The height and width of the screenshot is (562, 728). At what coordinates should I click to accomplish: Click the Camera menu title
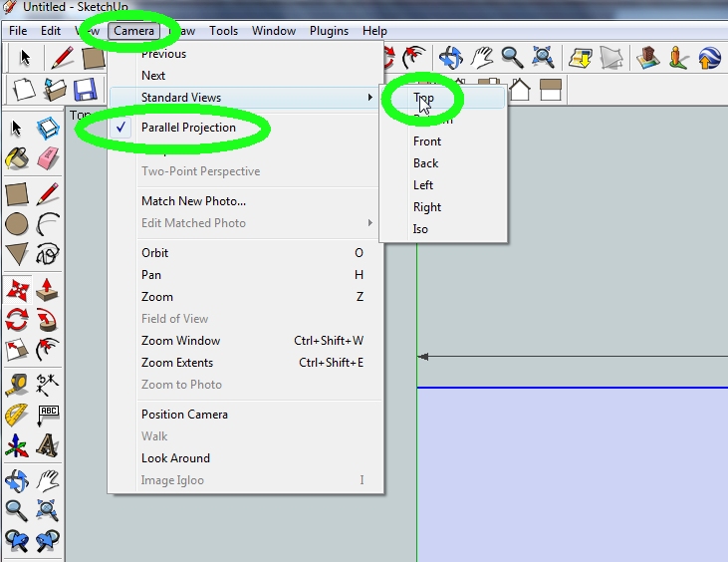133,31
